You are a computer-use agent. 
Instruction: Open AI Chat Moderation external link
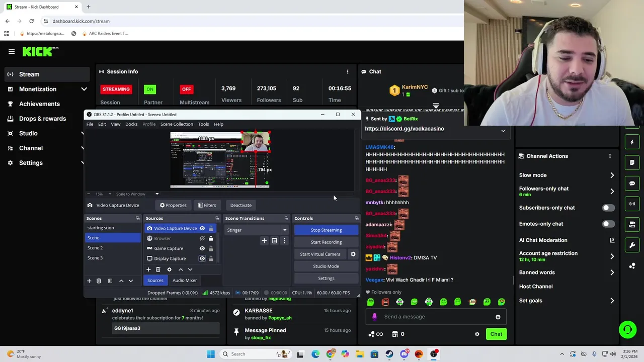[x=612, y=240]
